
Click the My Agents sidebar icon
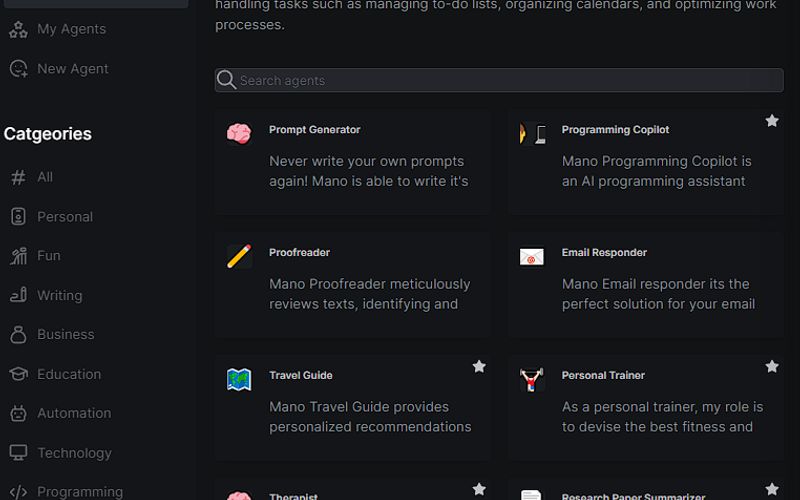pyautogui.click(x=18, y=29)
